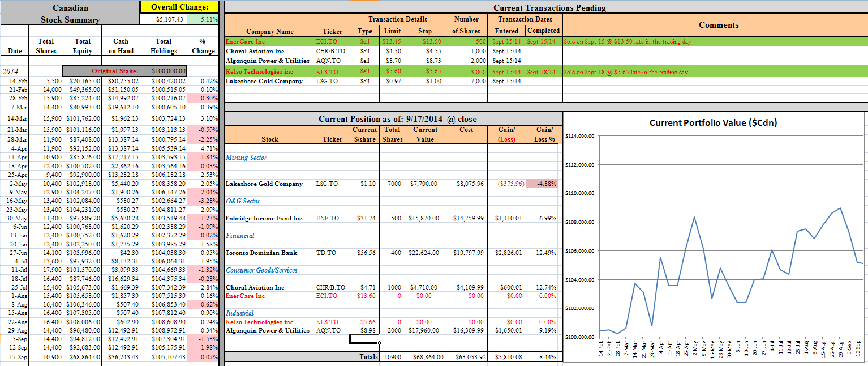The width and height of the screenshot is (868, 366).
Task: Click the 'Consumer Goods/Services' sector label
Action: point(261,270)
